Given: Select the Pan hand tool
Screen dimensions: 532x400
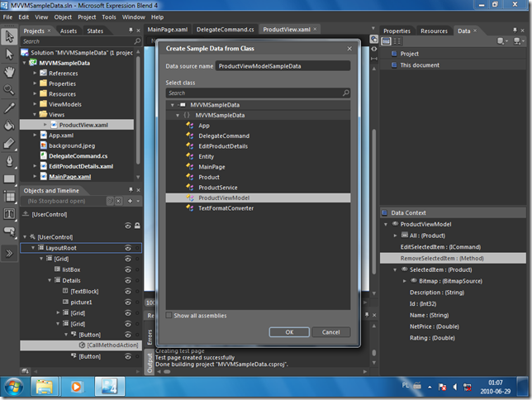Looking at the screenshot, I should 9,72.
